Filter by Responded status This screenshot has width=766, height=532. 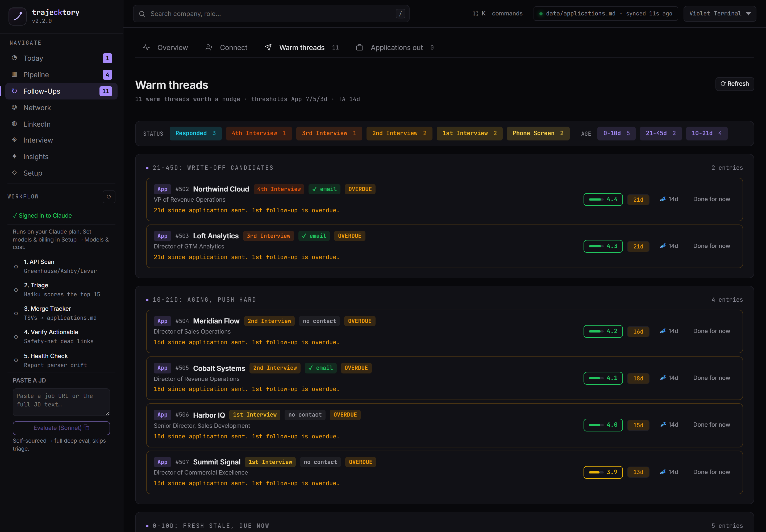click(195, 133)
